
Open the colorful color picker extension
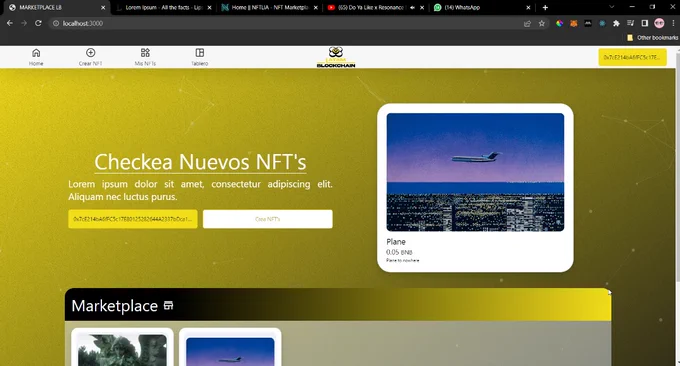tap(559, 23)
